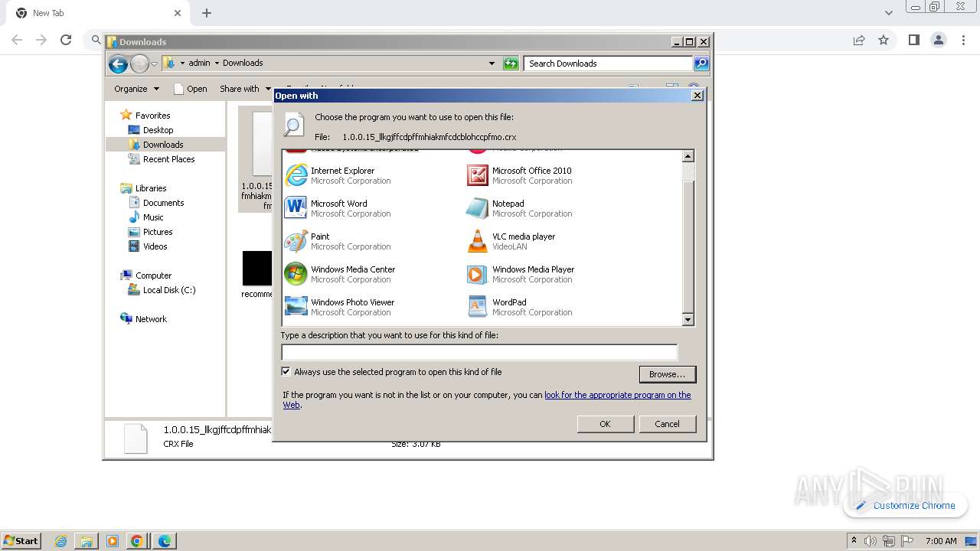Pick the Notepad program icon
Image resolution: width=980 pixels, height=551 pixels.
[x=477, y=208]
